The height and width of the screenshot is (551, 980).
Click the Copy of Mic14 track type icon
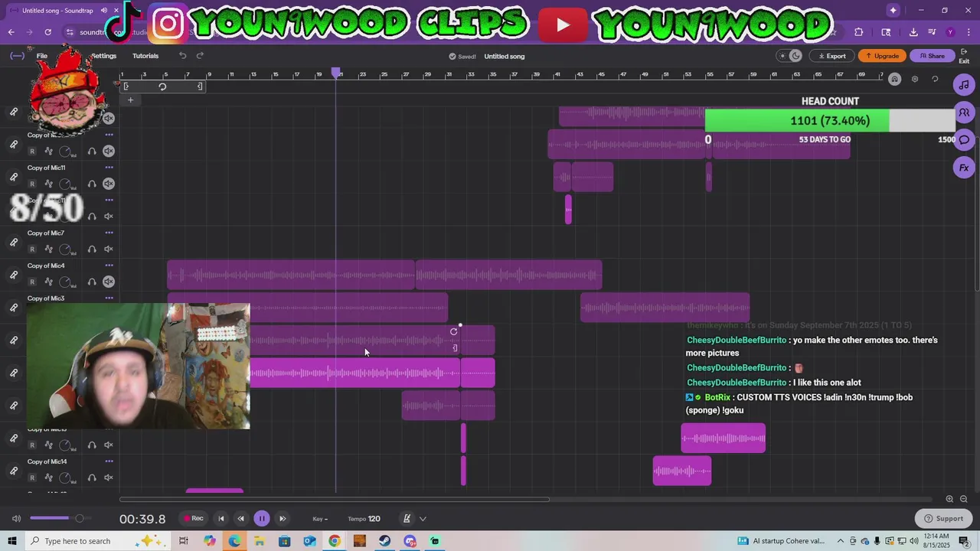(14, 471)
